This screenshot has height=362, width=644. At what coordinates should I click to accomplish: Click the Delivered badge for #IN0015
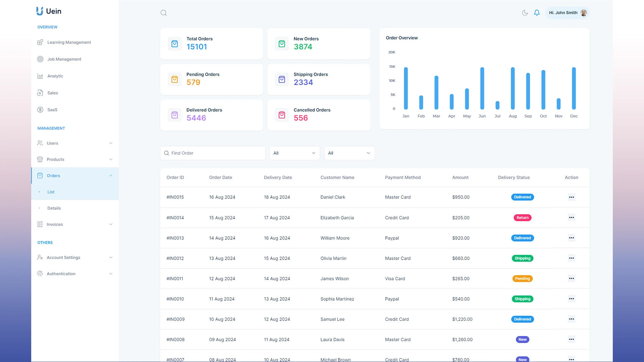coord(522,197)
